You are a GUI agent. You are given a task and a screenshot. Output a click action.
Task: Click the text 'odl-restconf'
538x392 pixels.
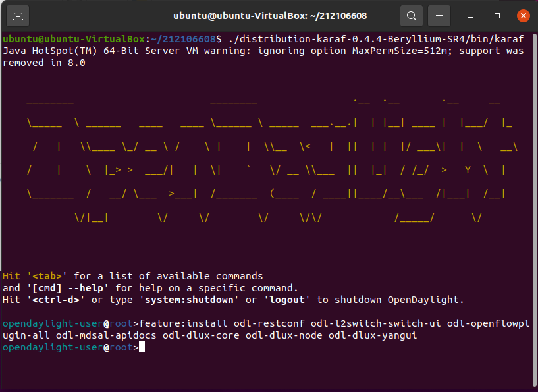[x=269, y=323]
